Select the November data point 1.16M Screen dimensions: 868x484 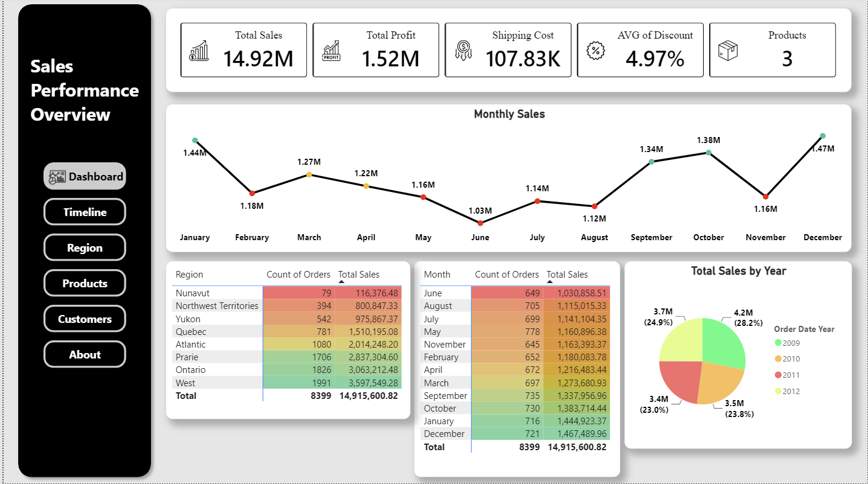[765, 197]
